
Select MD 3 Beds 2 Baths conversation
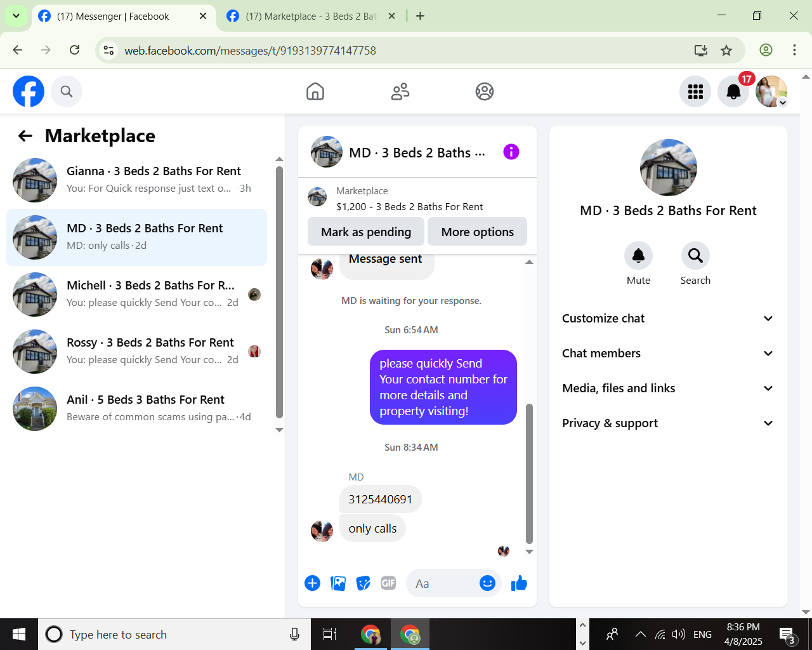(x=136, y=237)
